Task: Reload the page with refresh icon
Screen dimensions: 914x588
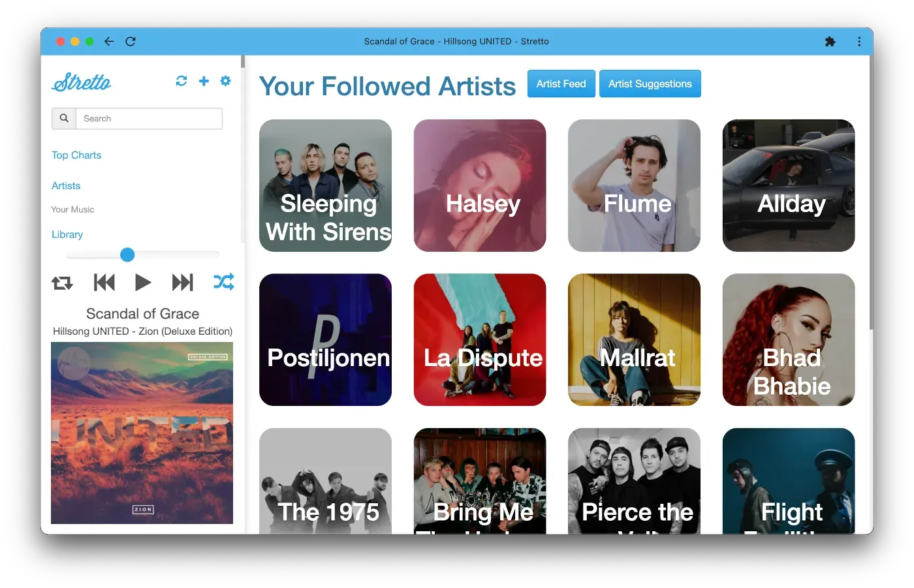Action: pos(131,41)
